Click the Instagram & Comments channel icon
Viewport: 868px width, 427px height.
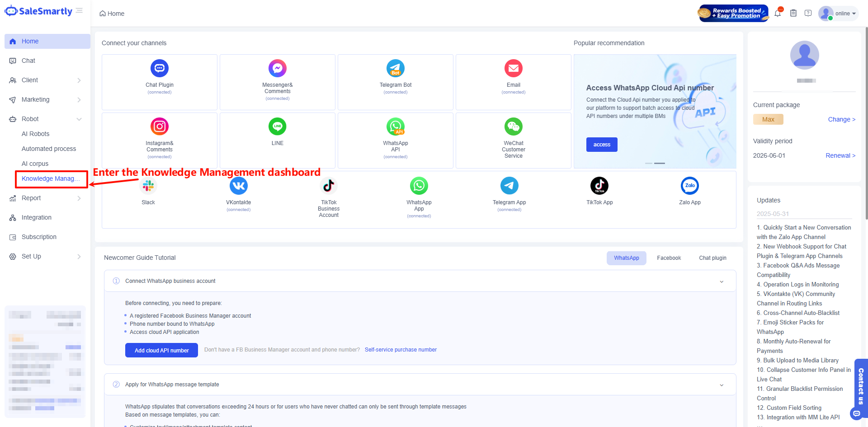[x=160, y=127]
